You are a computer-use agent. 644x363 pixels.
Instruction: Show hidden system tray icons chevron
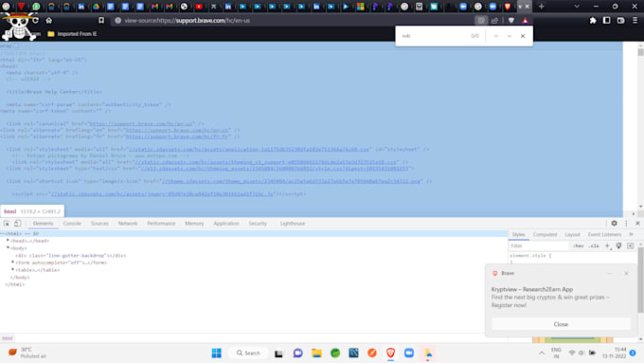[x=542, y=353]
